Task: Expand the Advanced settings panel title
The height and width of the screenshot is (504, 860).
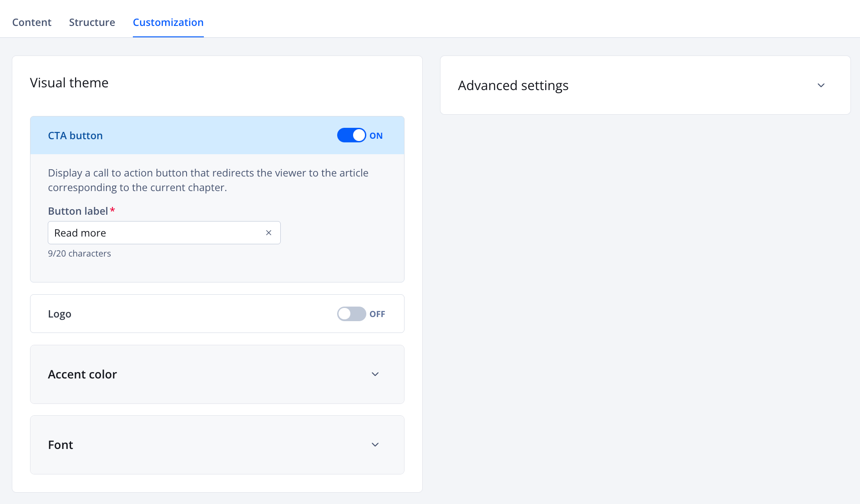Action: pos(513,86)
